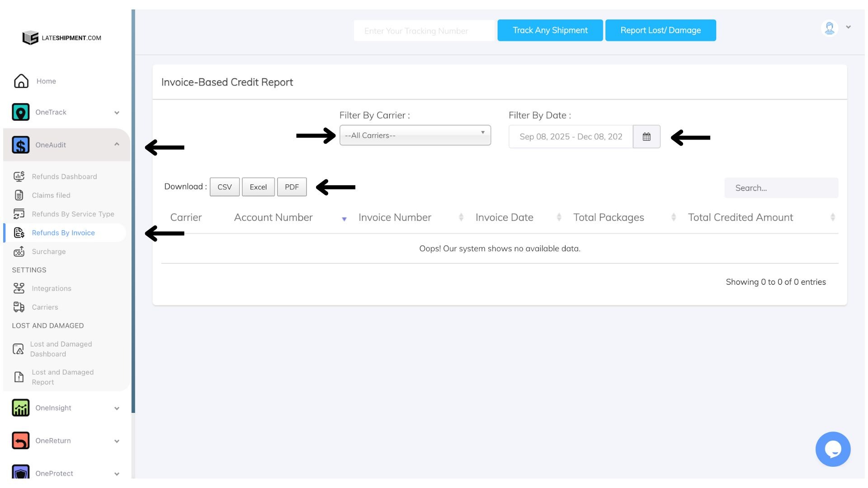Viewport: 868px width, 488px height.
Task: Open the calendar date picker icon
Action: pyautogui.click(x=646, y=136)
